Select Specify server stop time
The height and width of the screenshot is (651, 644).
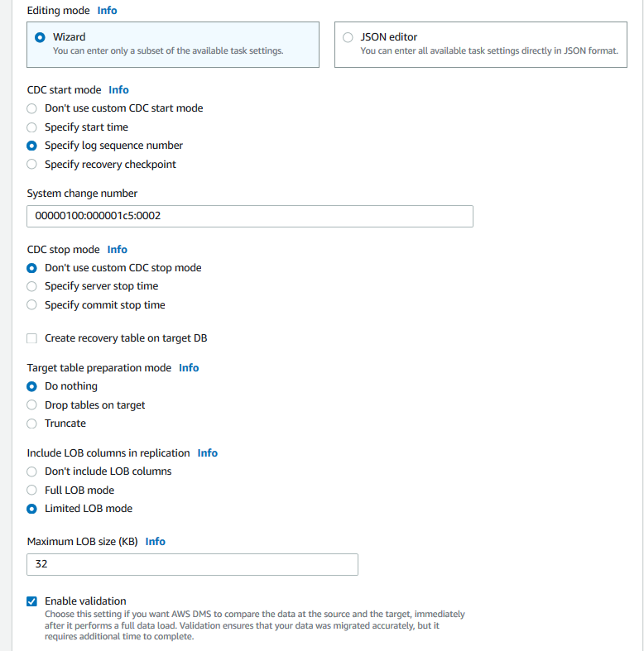(31, 286)
